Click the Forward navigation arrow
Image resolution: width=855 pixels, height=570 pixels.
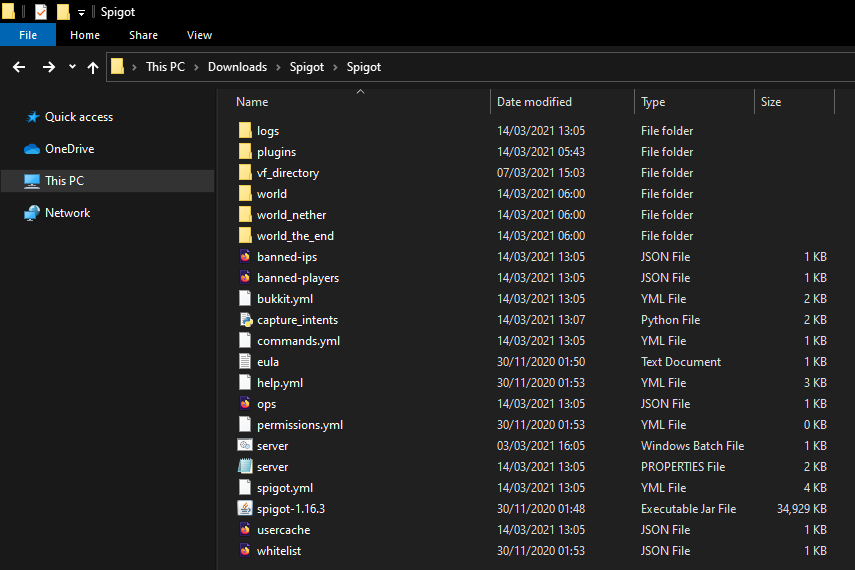(x=49, y=67)
